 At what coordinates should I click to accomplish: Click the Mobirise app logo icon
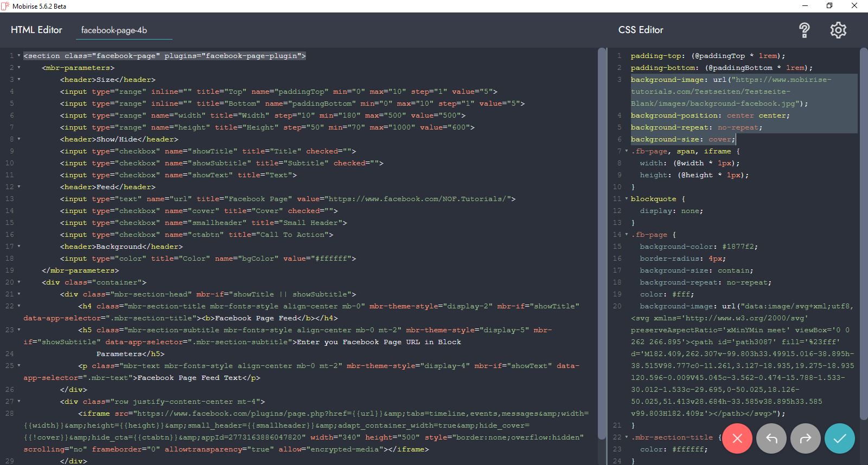[x=5, y=6]
